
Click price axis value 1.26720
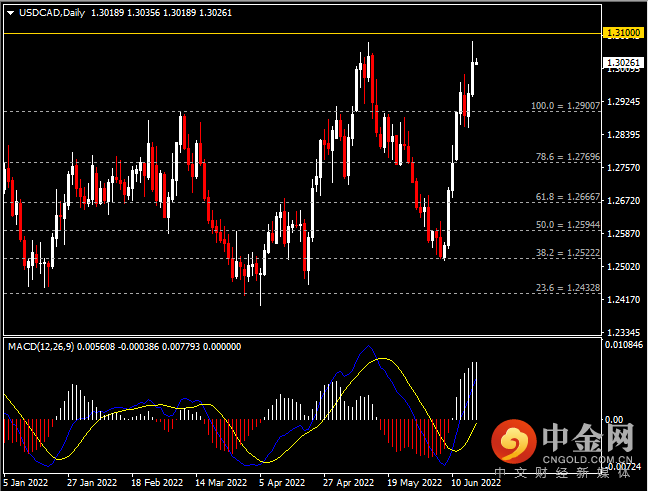click(623, 201)
